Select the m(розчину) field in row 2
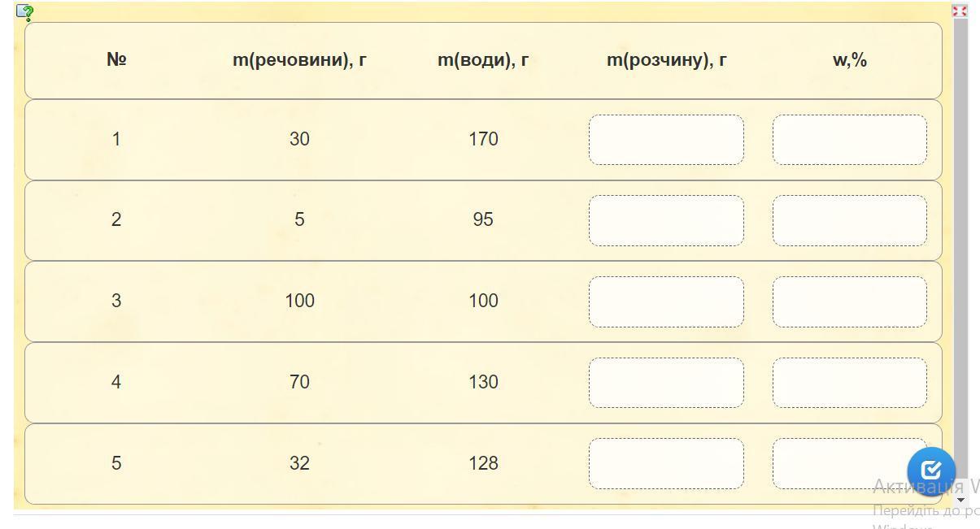This screenshot has width=980, height=529. [666, 220]
